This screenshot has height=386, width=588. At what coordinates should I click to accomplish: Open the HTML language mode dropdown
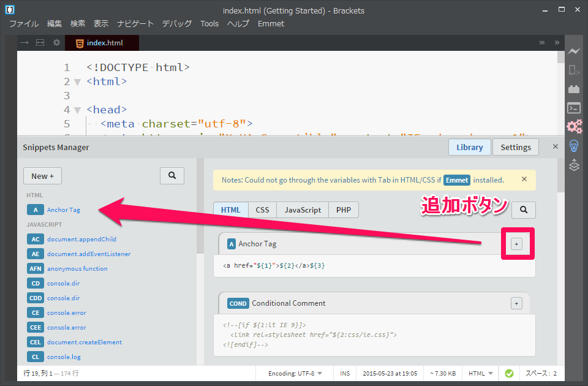[x=480, y=373]
